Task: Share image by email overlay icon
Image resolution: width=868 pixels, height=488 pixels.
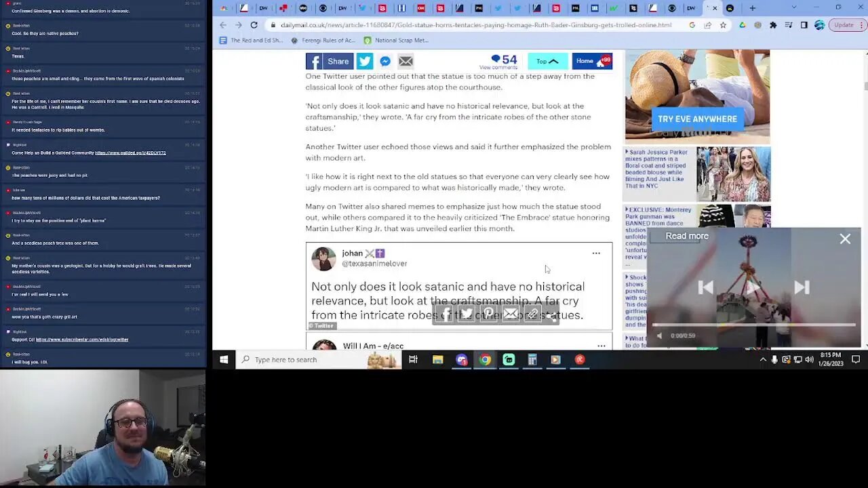Action: [511, 314]
